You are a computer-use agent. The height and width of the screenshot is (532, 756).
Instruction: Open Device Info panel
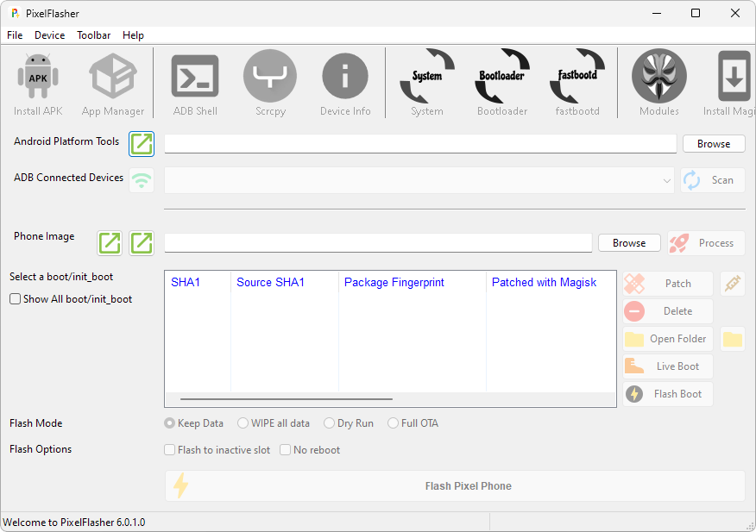[345, 84]
